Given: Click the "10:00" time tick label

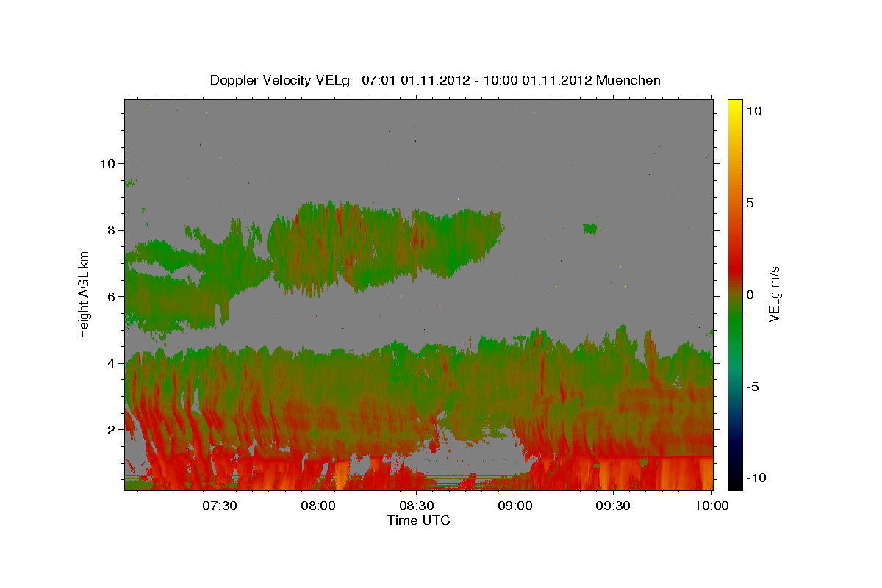Looking at the screenshot, I should click(x=711, y=506).
